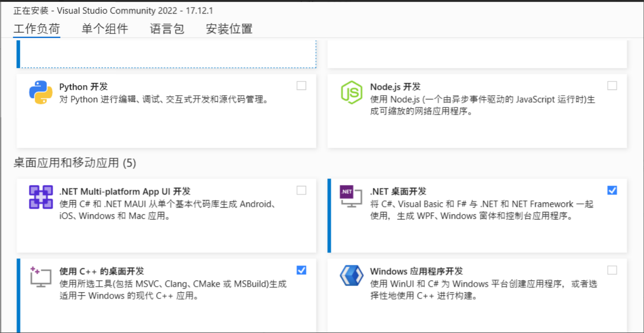Click the 'Windows 应用程序开发' card title
644x333 pixels.
coord(416,272)
